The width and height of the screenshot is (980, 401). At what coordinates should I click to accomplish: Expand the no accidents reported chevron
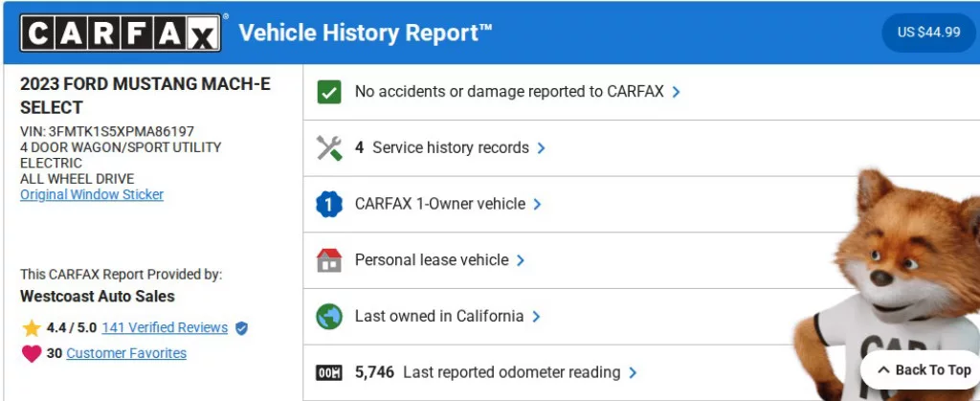click(x=677, y=92)
